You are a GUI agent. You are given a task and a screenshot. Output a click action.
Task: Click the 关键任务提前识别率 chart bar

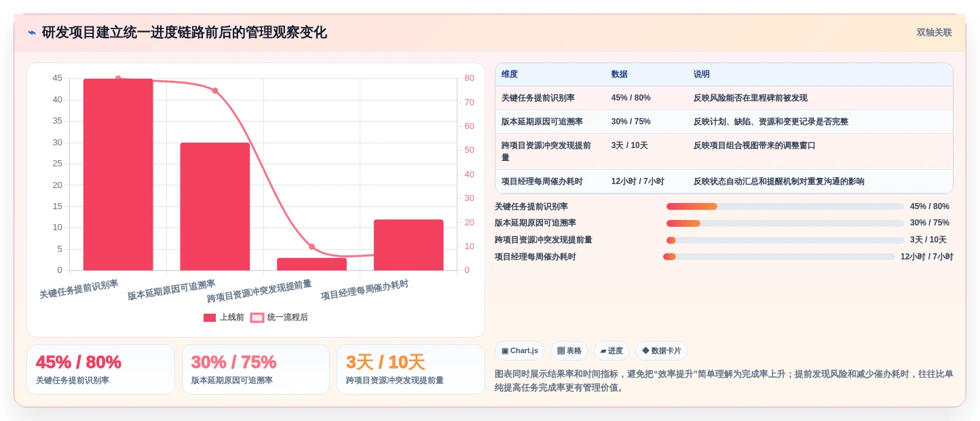pyautogui.click(x=118, y=175)
